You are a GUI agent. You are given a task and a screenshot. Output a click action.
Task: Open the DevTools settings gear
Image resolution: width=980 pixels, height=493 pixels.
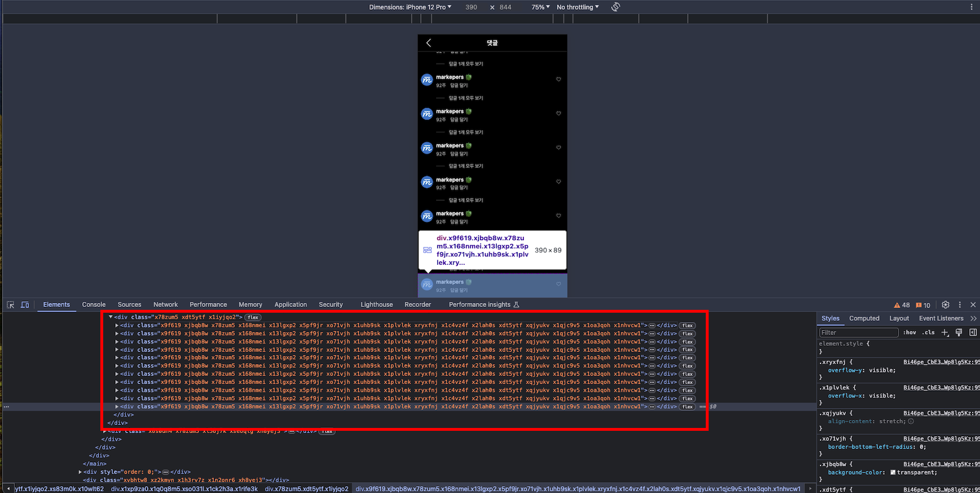point(945,305)
